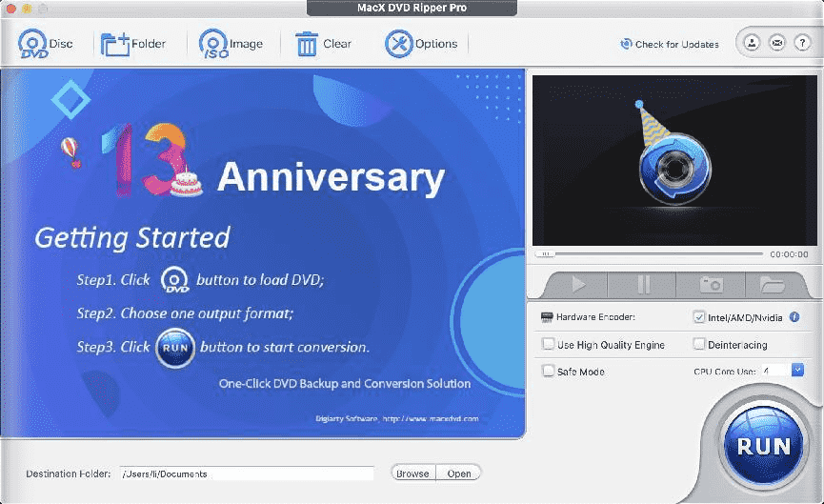Disable Intel/AMD/Nvidia hardware encoder checkbox
The width and height of the screenshot is (824, 504).
coord(699,317)
